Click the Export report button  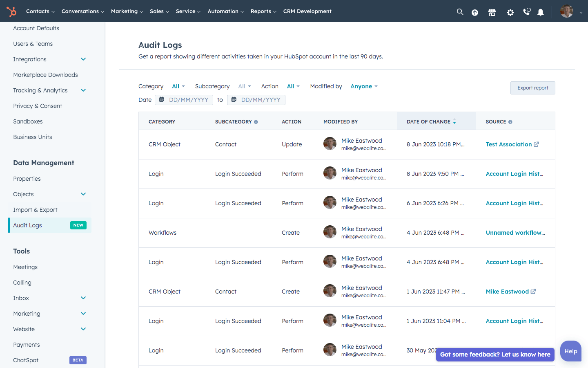tap(533, 88)
